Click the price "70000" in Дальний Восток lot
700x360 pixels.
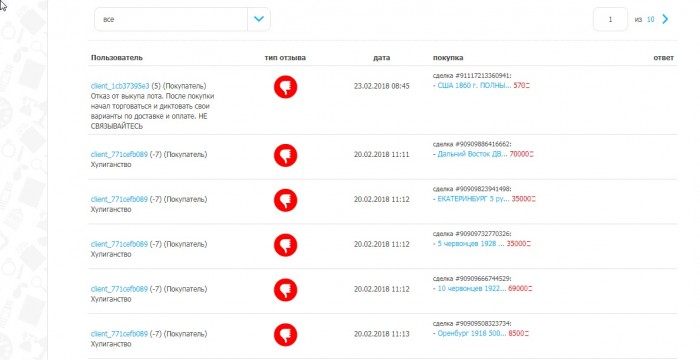coord(519,154)
